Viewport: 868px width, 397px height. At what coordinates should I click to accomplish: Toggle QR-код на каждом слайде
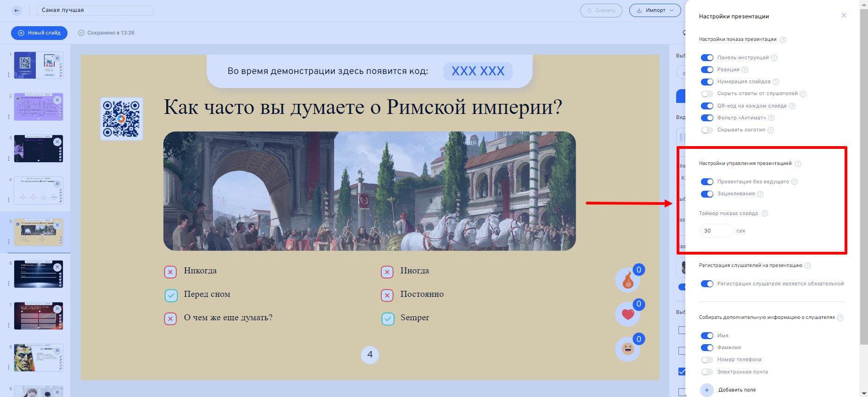[707, 106]
